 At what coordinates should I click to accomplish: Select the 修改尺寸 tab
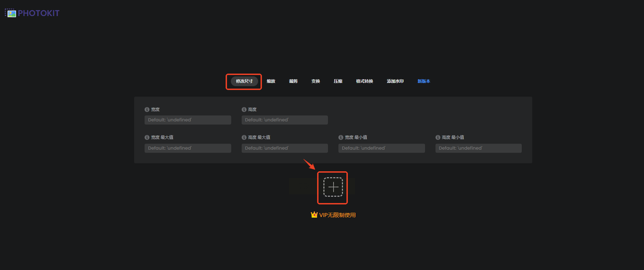click(244, 81)
